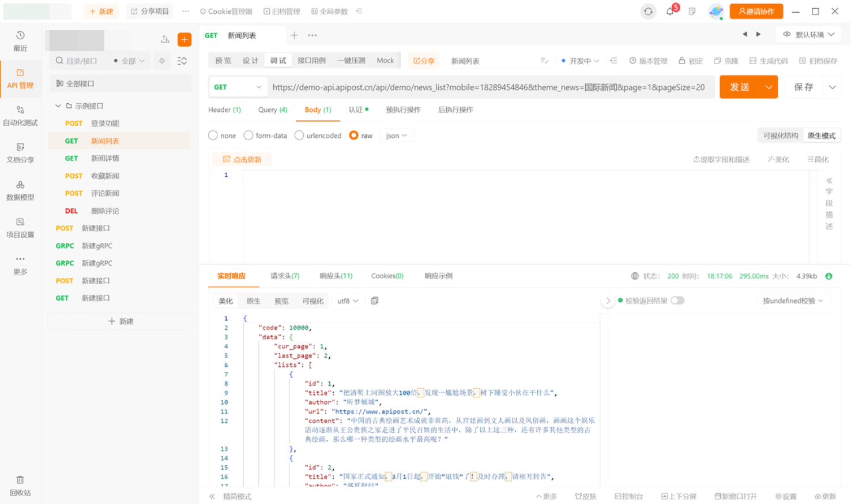Collapse the 字段描述 side panel arrows
851x504 pixels.
[829, 180]
